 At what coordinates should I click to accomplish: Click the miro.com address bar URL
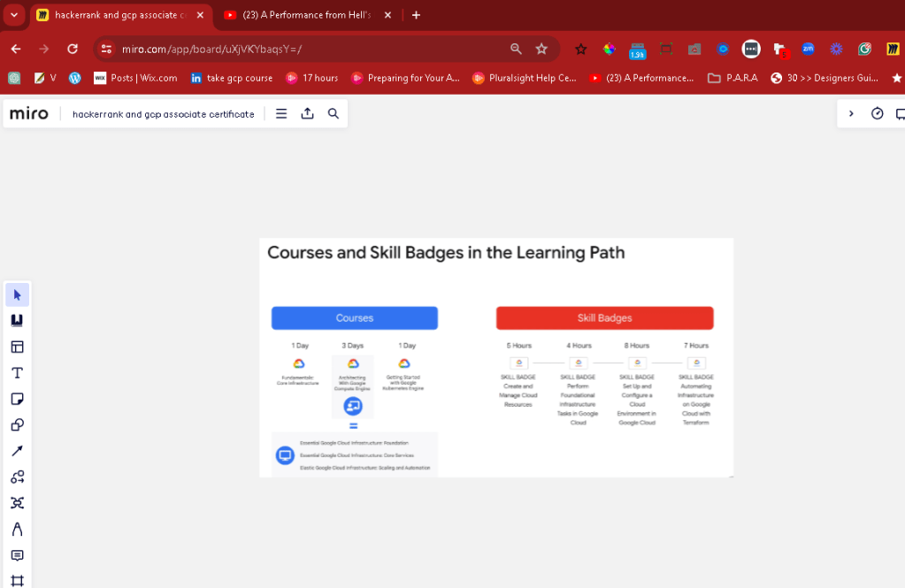pos(211,49)
